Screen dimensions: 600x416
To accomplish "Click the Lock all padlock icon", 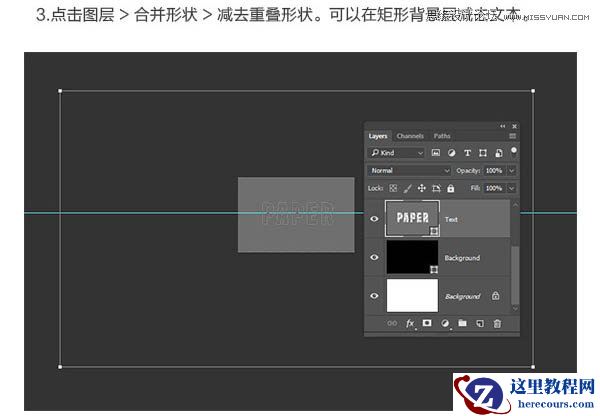I will click(x=451, y=188).
